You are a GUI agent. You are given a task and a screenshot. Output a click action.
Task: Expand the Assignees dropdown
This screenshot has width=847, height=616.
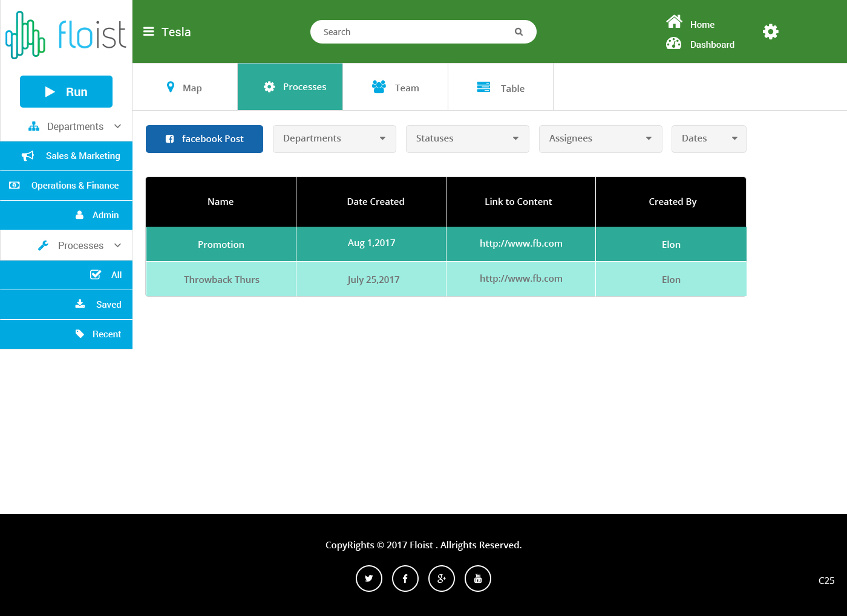600,138
